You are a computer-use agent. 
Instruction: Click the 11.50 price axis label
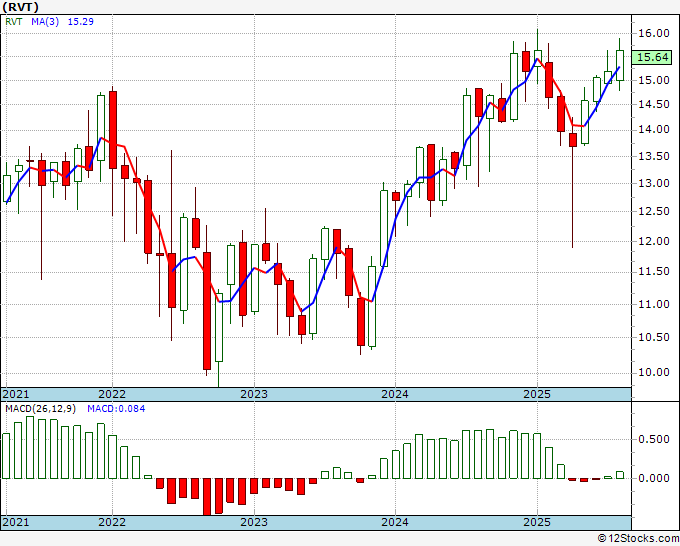click(x=654, y=272)
